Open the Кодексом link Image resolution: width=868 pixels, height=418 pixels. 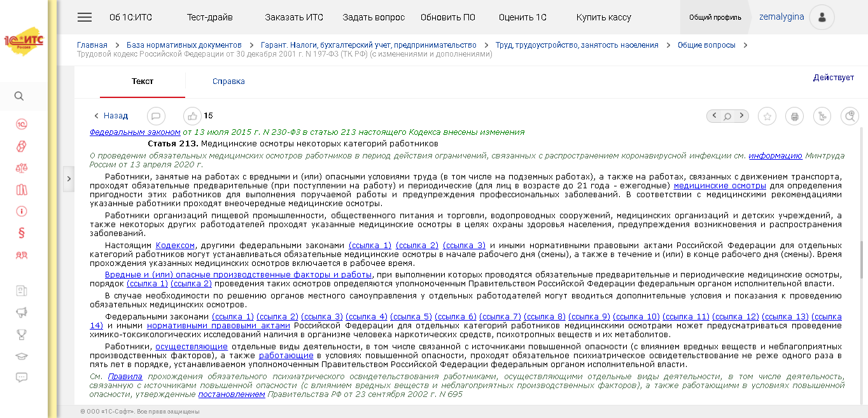[176, 246]
